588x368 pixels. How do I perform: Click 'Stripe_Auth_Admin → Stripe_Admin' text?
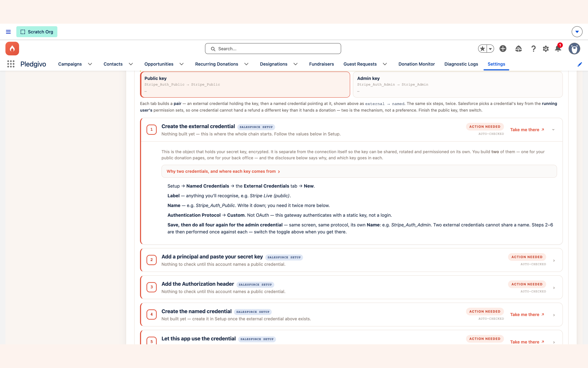point(393,84)
